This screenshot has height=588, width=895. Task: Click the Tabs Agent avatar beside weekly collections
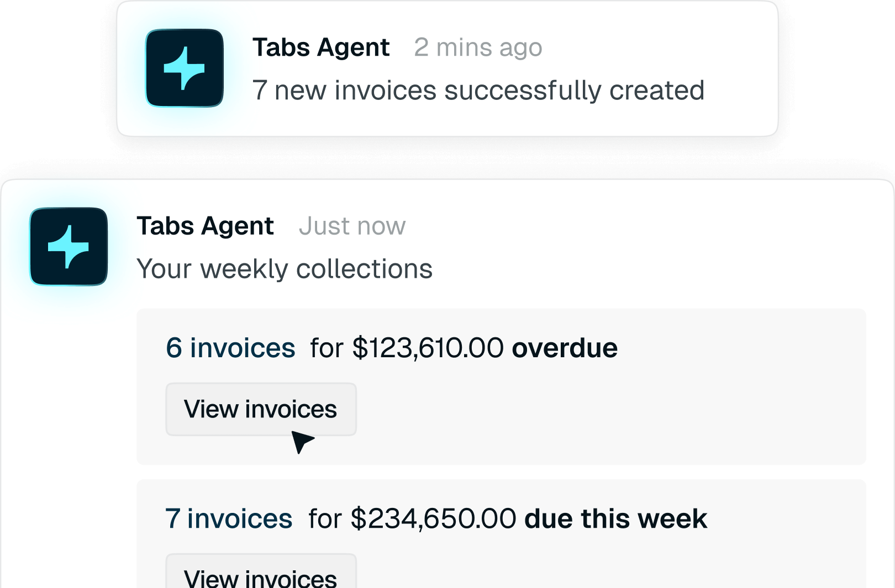pyautogui.click(x=69, y=246)
